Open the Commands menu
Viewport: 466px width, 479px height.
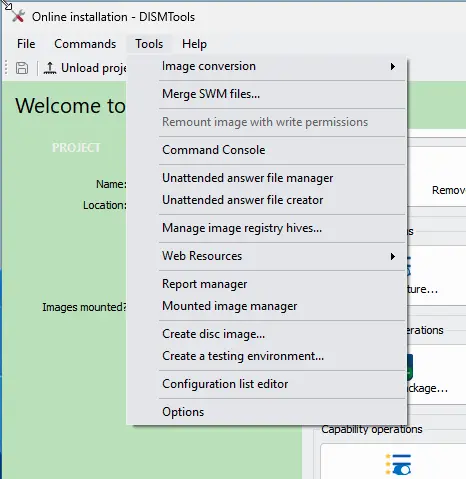pos(85,44)
